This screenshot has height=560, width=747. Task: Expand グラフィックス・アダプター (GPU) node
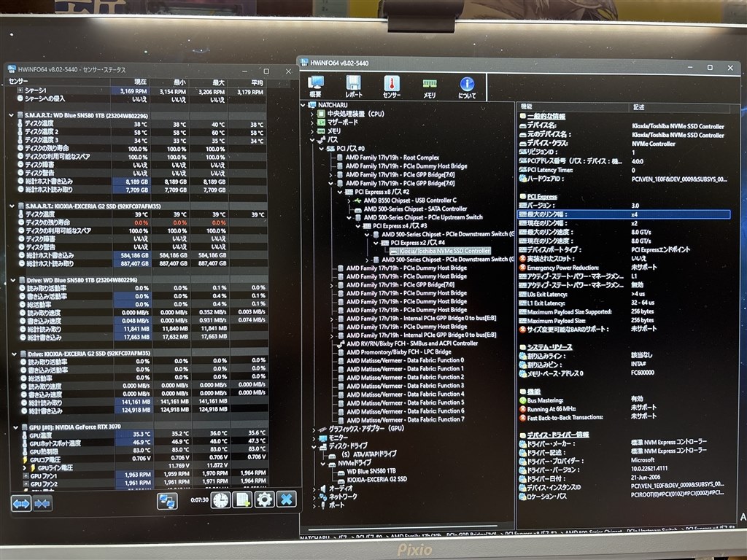pos(314,429)
